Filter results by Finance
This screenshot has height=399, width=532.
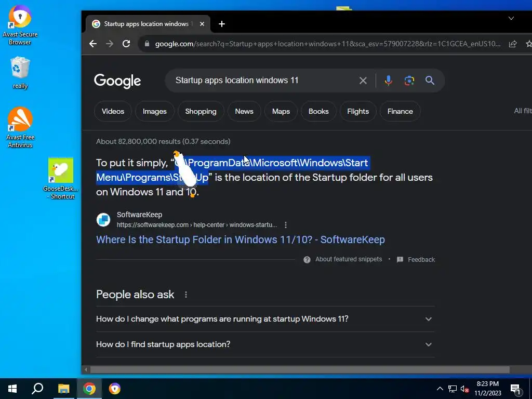[x=400, y=111]
